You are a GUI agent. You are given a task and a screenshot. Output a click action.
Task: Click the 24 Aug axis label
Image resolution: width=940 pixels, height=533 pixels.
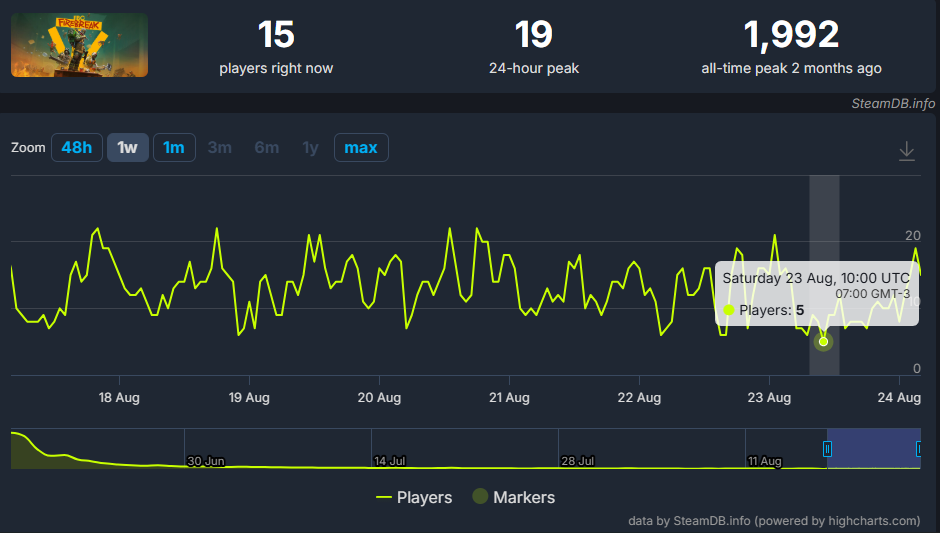pyautogui.click(x=899, y=398)
